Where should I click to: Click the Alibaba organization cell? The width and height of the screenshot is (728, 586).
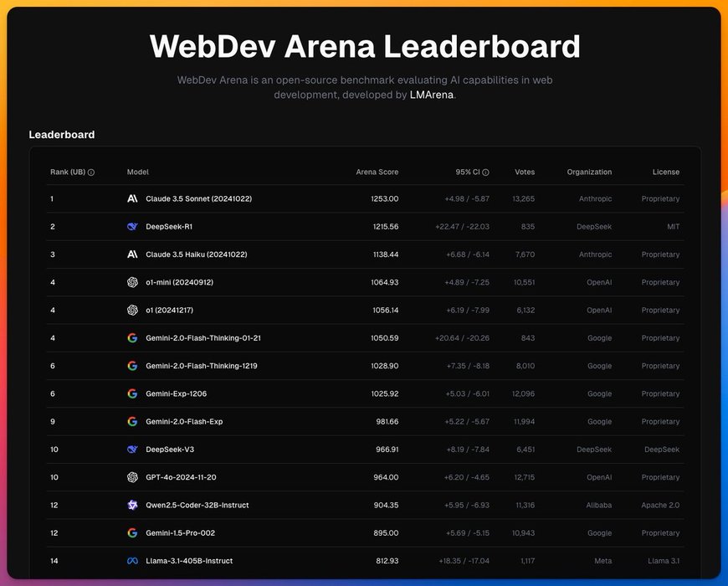[x=598, y=505]
